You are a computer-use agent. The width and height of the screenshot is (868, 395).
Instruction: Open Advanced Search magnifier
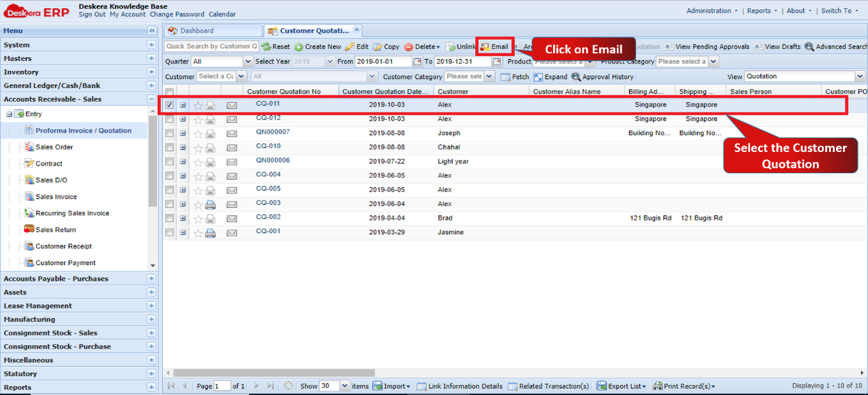point(810,46)
